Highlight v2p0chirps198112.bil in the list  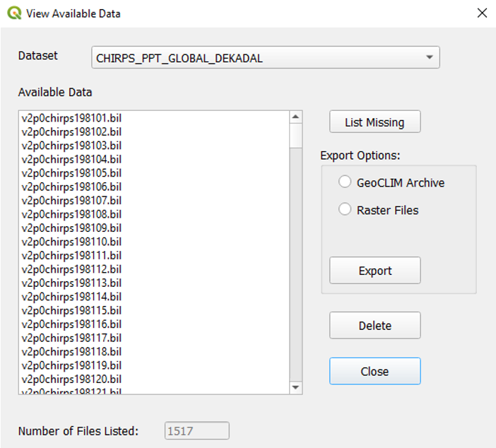tap(72, 269)
